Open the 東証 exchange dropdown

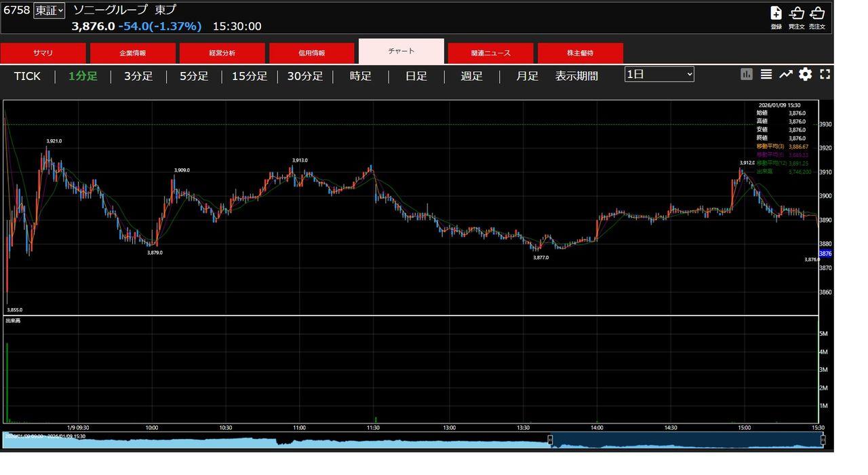coord(50,10)
